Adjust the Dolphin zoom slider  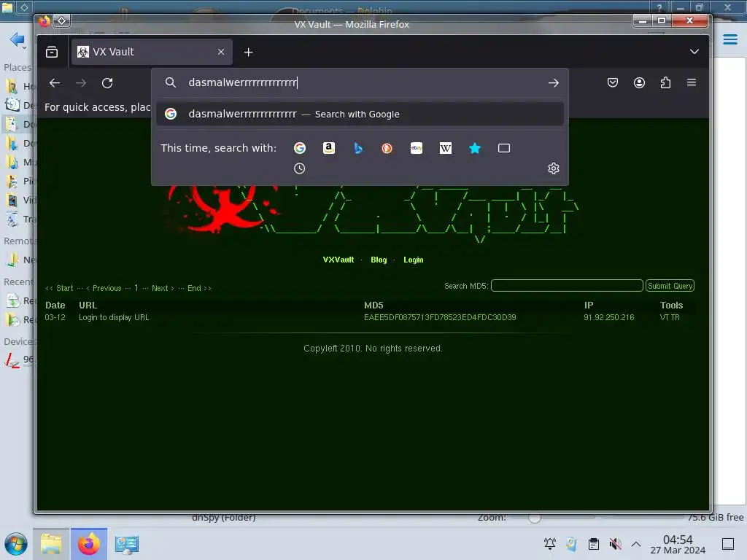pyautogui.click(x=535, y=518)
